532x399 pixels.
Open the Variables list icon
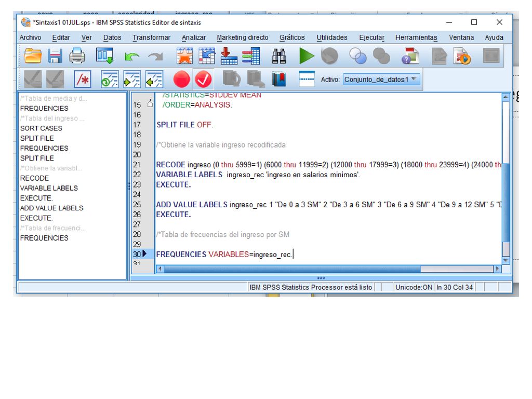tap(251, 56)
